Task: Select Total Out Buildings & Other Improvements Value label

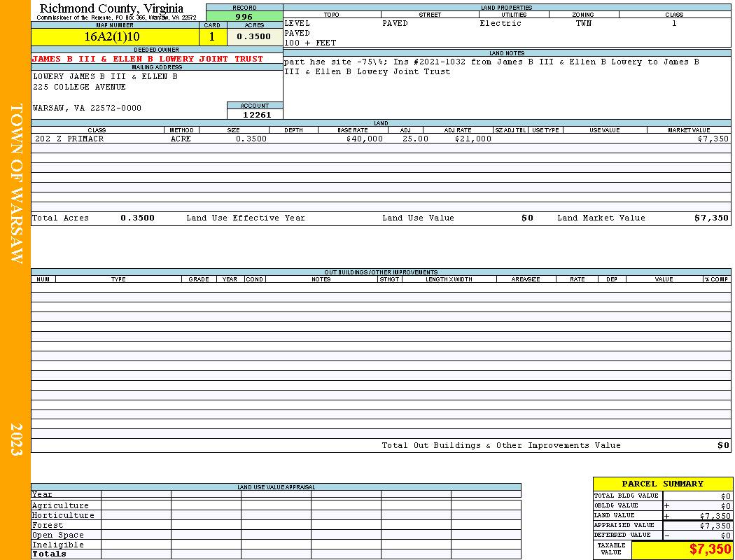Action: tap(501, 446)
